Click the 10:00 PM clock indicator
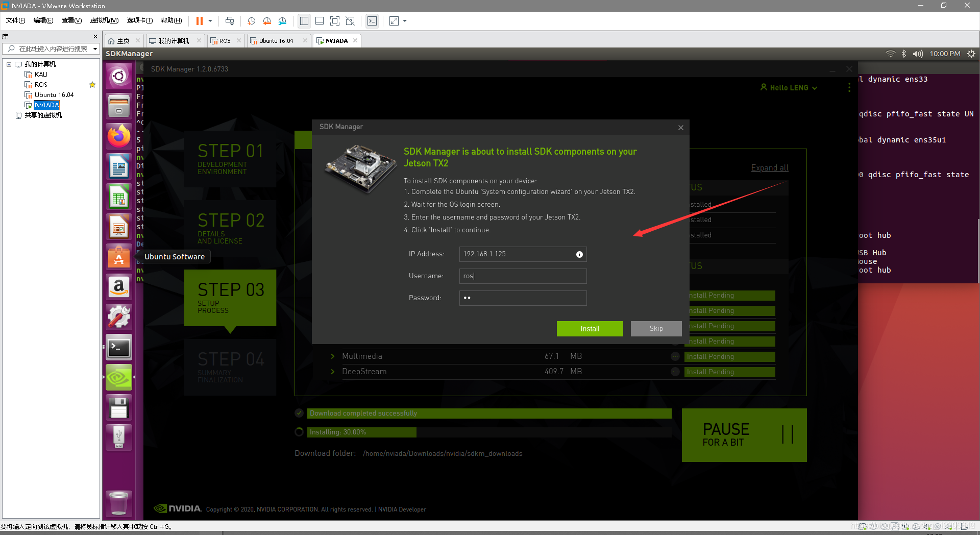This screenshot has height=535, width=980. coord(945,54)
